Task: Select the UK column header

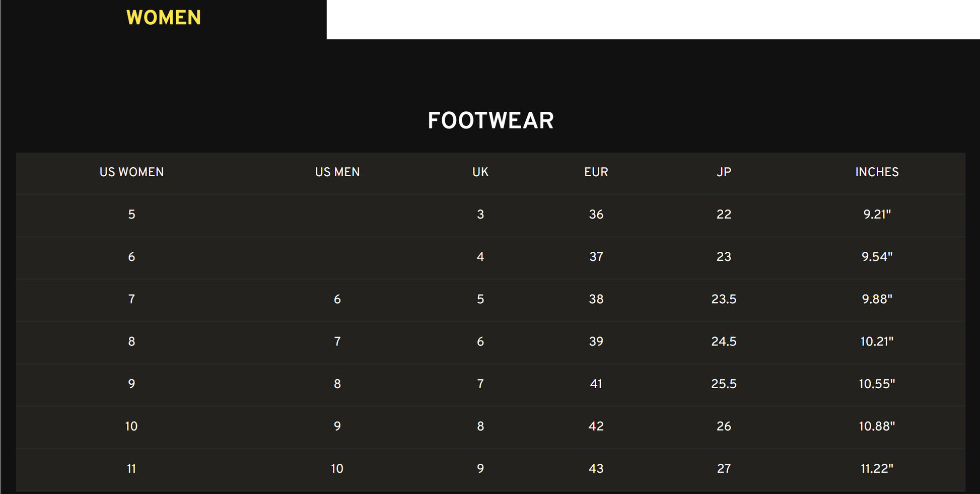Action: [480, 172]
